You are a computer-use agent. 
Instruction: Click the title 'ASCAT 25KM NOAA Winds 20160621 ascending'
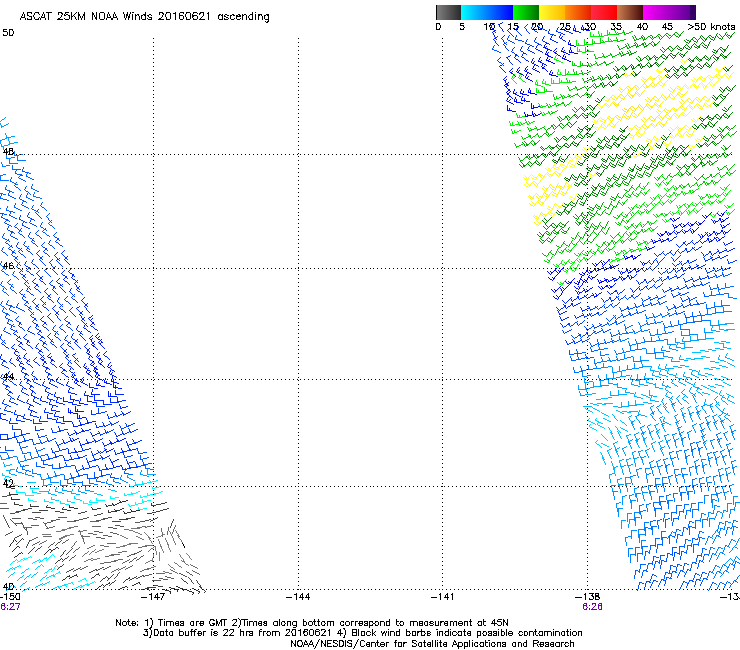coord(144,17)
